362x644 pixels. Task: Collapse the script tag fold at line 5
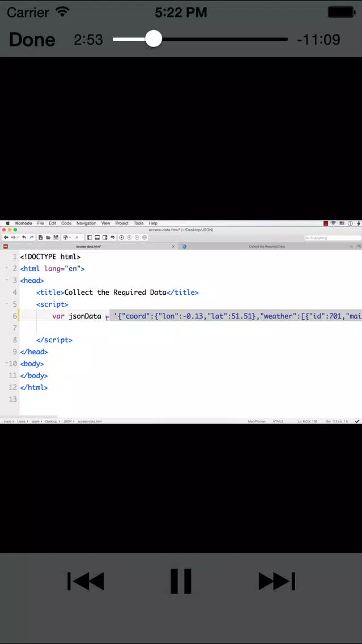click(7, 304)
